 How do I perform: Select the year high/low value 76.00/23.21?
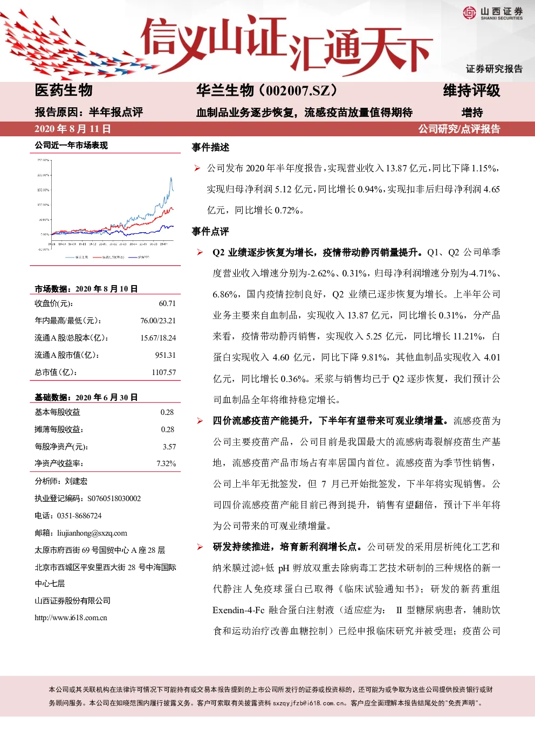click(158, 321)
